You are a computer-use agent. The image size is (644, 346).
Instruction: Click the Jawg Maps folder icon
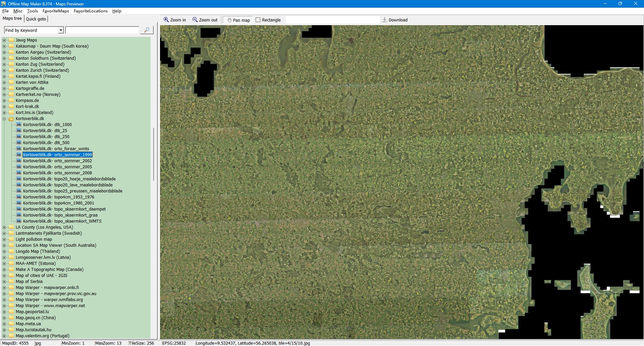11,40
